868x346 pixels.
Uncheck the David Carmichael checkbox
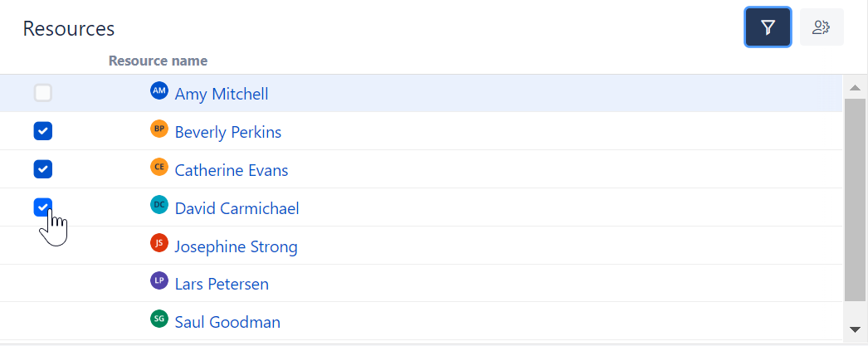[x=43, y=207]
